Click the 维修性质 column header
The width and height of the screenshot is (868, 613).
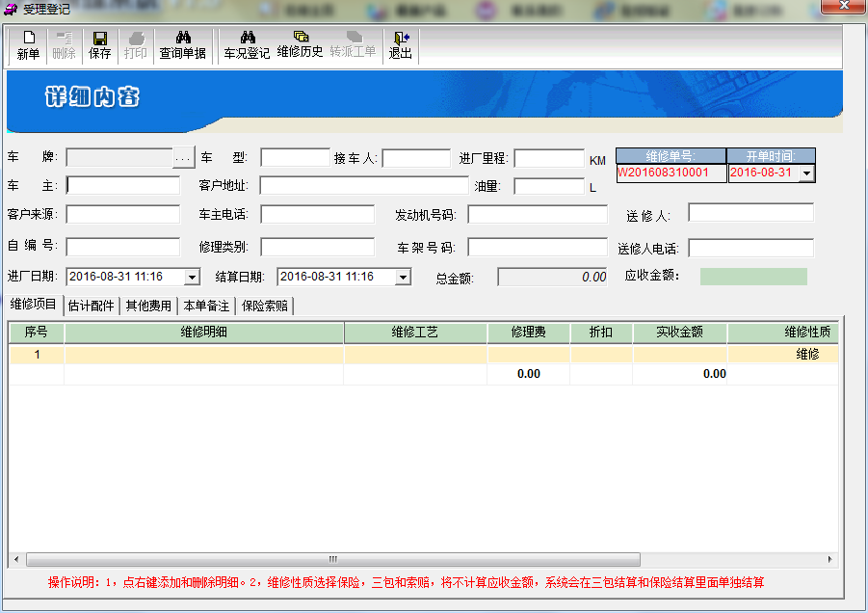[783, 333]
